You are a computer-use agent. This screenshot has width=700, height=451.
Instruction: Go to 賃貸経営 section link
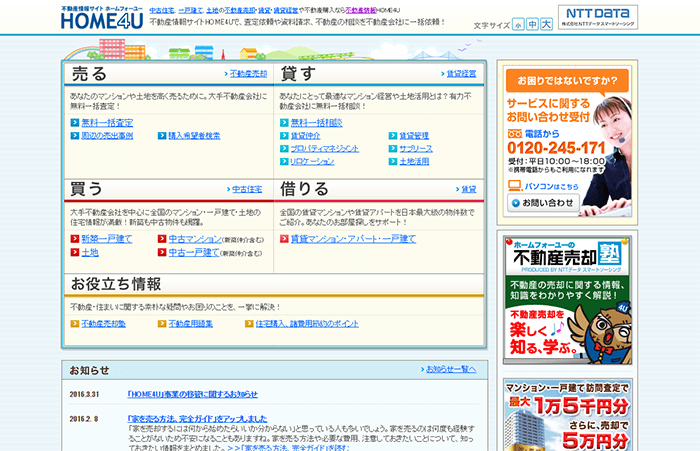[462, 74]
